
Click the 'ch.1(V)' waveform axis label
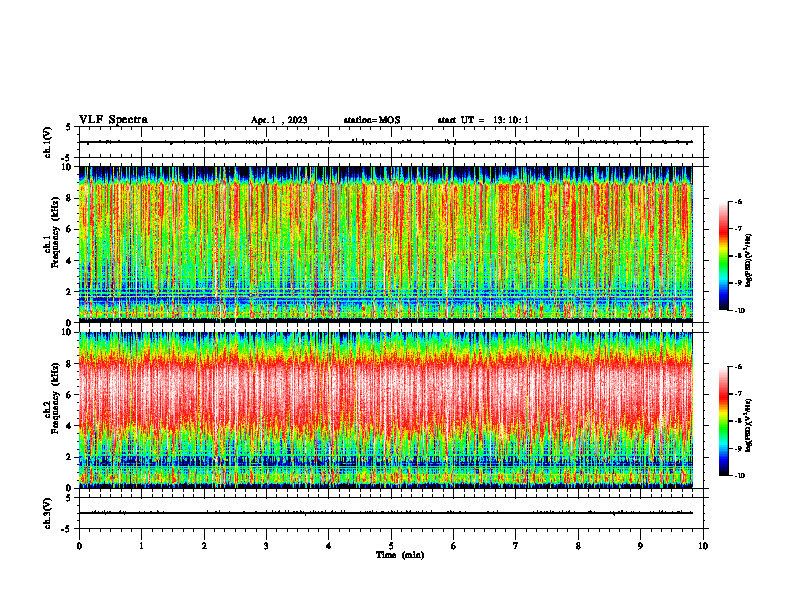pyautogui.click(x=48, y=142)
